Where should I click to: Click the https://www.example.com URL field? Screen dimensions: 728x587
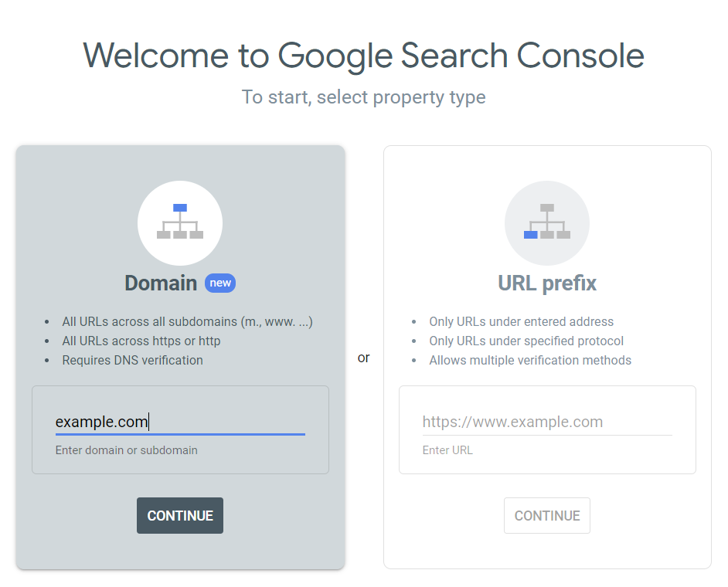(547, 422)
